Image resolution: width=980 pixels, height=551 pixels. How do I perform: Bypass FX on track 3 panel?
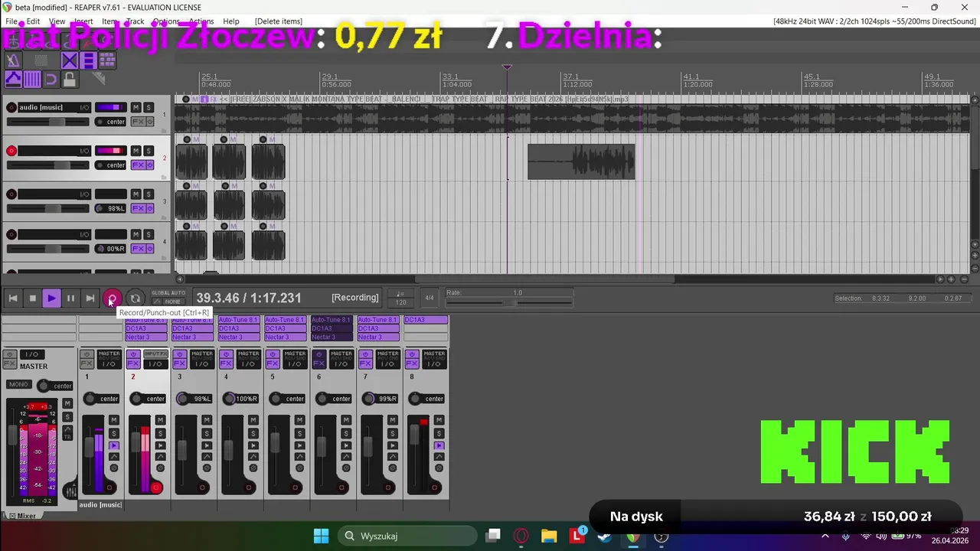click(150, 208)
